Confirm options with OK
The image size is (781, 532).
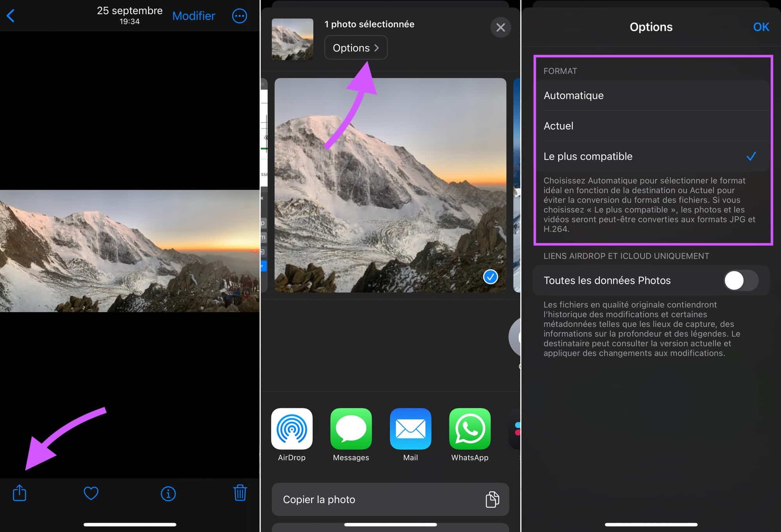[x=761, y=27]
